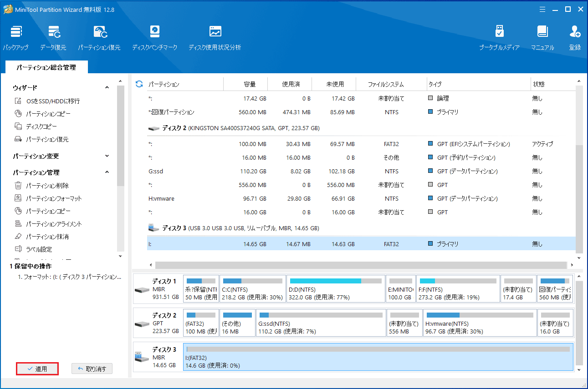Click the ディスク 1 drive icon in the disk map
The height and width of the screenshot is (389, 588).
pos(142,290)
